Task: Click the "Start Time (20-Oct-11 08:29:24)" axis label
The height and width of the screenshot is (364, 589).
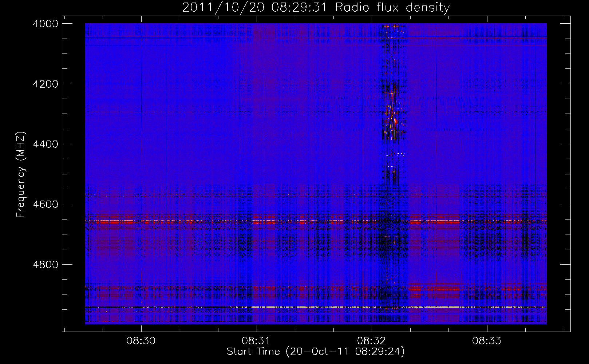Action: [x=316, y=352]
